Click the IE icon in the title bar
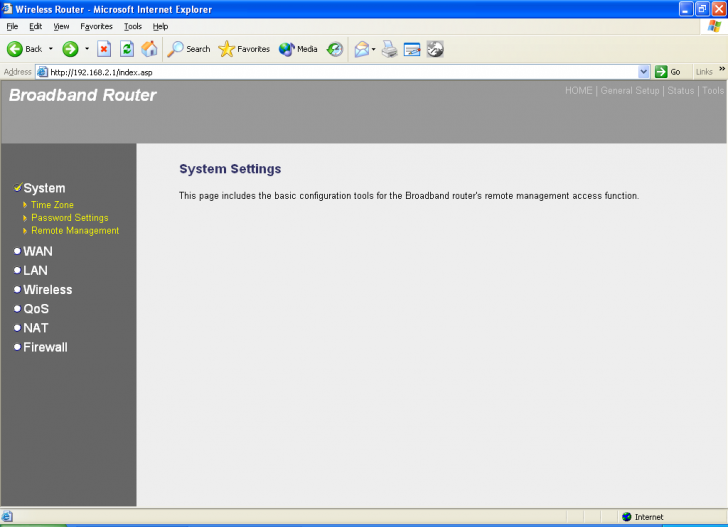Viewport: 728px width, 527px height. (x=6, y=9)
